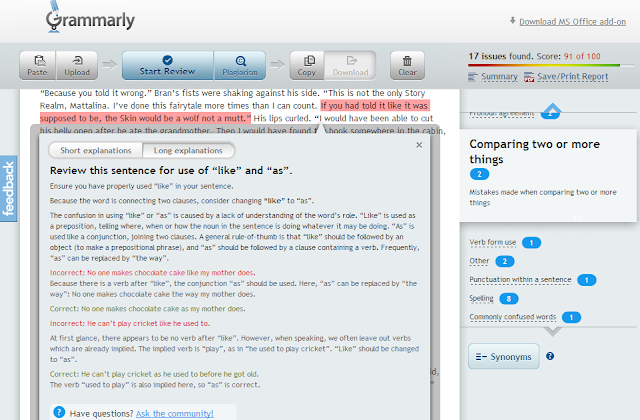This screenshot has width=640, height=420.
Task: Click Punctuation within a sentence count badge
Action: coord(587,280)
